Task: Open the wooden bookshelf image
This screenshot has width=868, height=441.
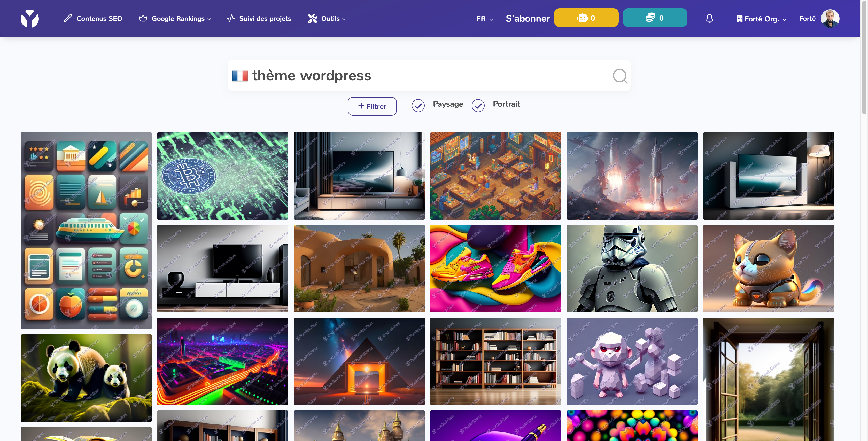Action: (x=496, y=361)
